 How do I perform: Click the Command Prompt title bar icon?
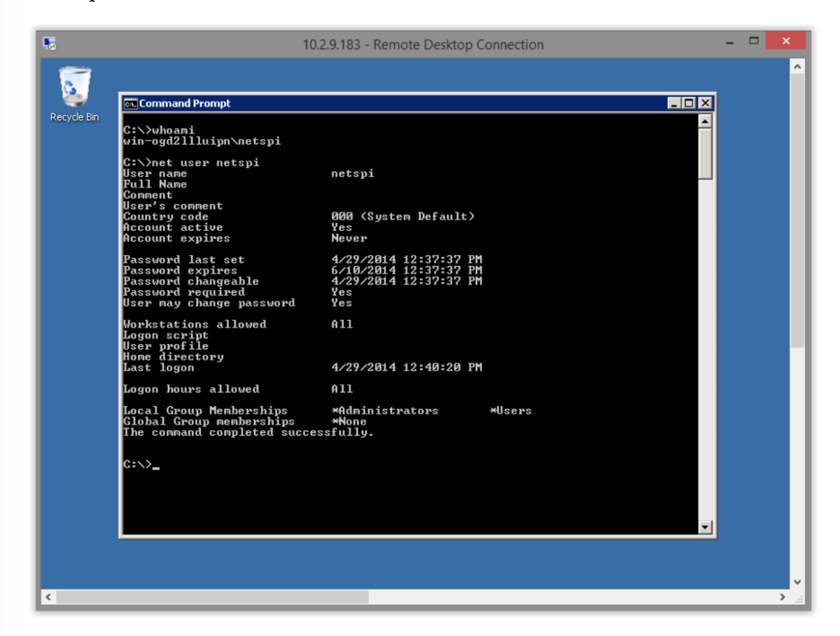(130, 104)
